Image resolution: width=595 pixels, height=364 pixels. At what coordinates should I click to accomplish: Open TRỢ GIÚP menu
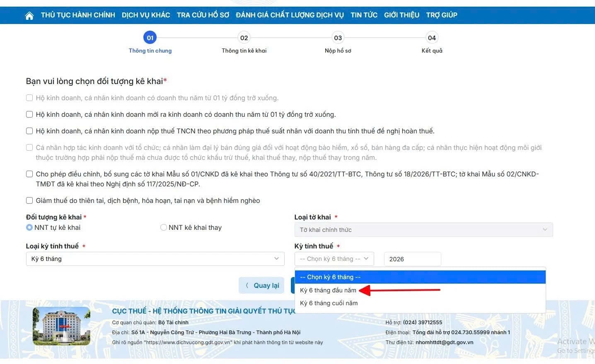point(442,15)
